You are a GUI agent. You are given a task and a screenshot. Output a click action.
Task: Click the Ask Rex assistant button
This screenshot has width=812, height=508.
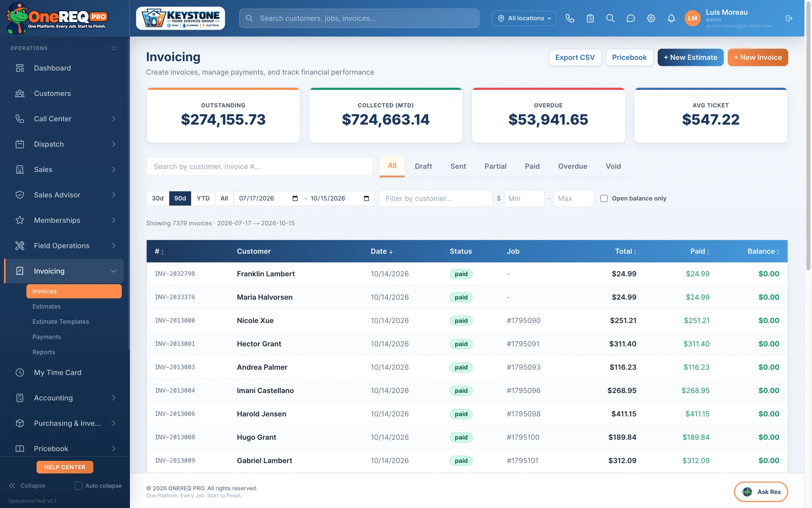[x=761, y=492]
